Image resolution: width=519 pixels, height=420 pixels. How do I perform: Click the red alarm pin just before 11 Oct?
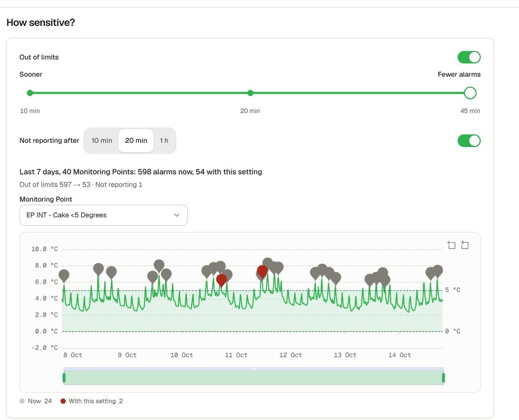click(221, 280)
